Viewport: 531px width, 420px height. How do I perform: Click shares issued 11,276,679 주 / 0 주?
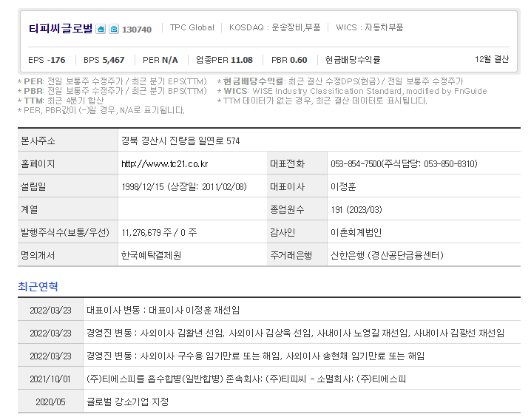159,232
